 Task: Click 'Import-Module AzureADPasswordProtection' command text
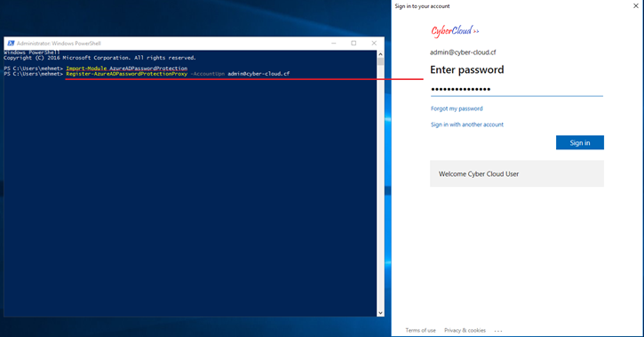pos(126,68)
